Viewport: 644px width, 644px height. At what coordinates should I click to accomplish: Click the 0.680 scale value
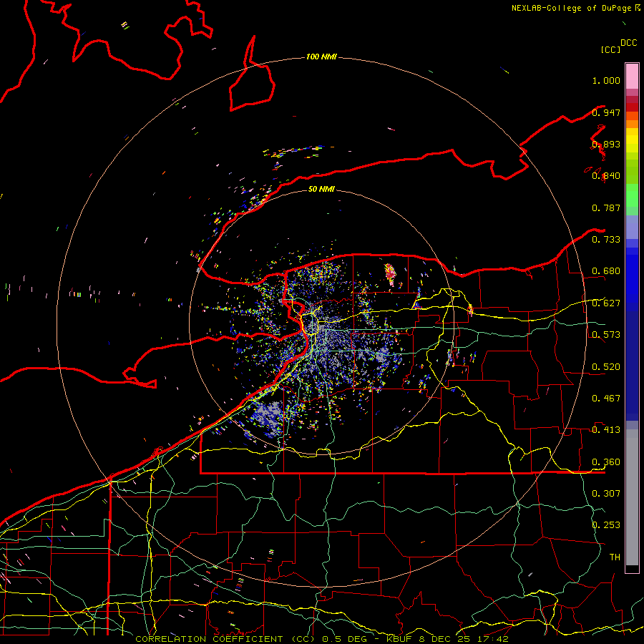pyautogui.click(x=606, y=271)
